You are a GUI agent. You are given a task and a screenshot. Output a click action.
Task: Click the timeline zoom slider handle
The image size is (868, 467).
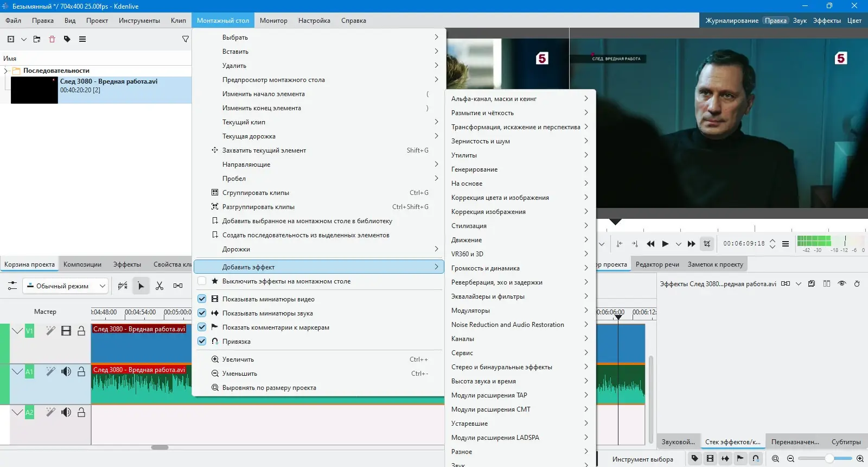click(829, 458)
